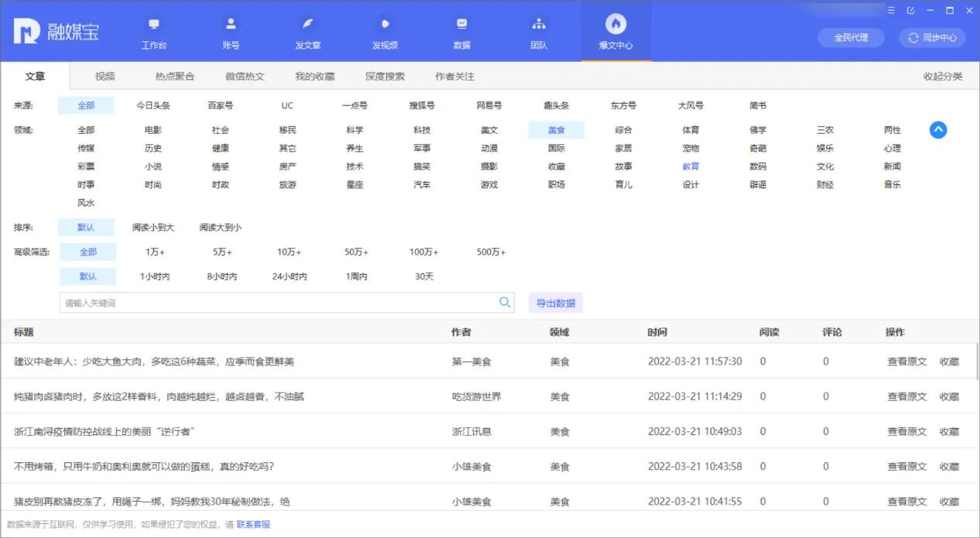This screenshot has height=538, width=980.
Task: Open 查看原文 for the first article
Action: 906,361
